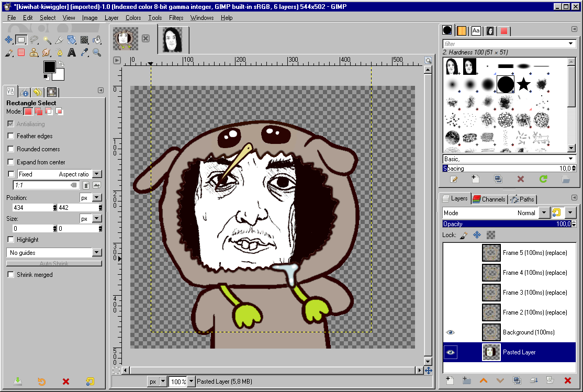
Task: Switch to the Channels tab
Action: pyautogui.click(x=489, y=199)
